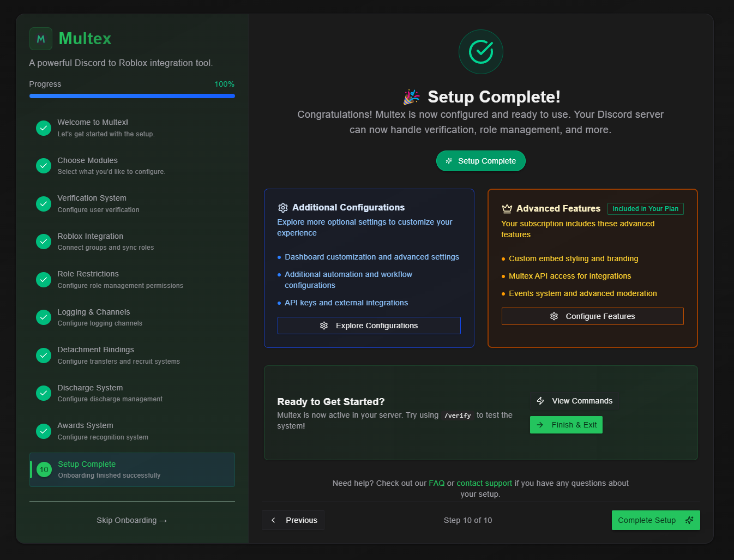Click the step 10 number badge
This screenshot has height=560, width=734.
pos(44,469)
